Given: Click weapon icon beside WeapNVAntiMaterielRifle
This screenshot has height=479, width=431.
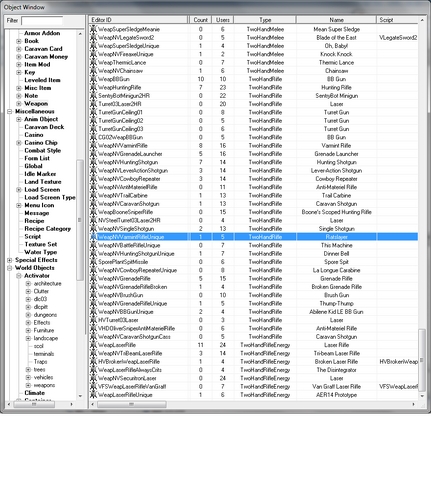Looking at the screenshot, I should [x=93, y=187].
